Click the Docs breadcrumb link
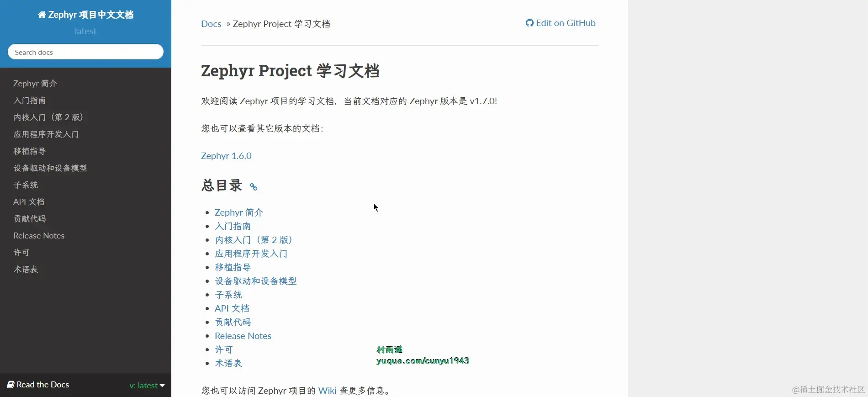Screen dimensions: 868x397 tap(211, 24)
